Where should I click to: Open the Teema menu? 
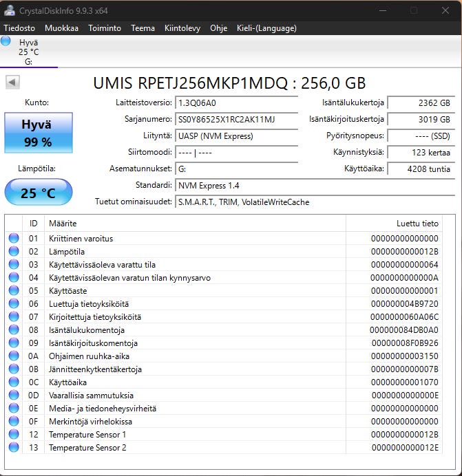[x=143, y=28]
